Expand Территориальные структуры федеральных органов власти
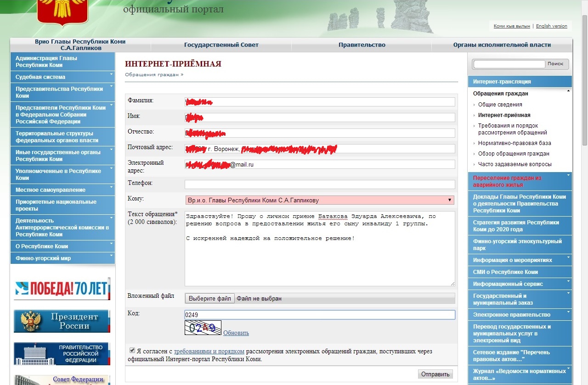 point(62,137)
